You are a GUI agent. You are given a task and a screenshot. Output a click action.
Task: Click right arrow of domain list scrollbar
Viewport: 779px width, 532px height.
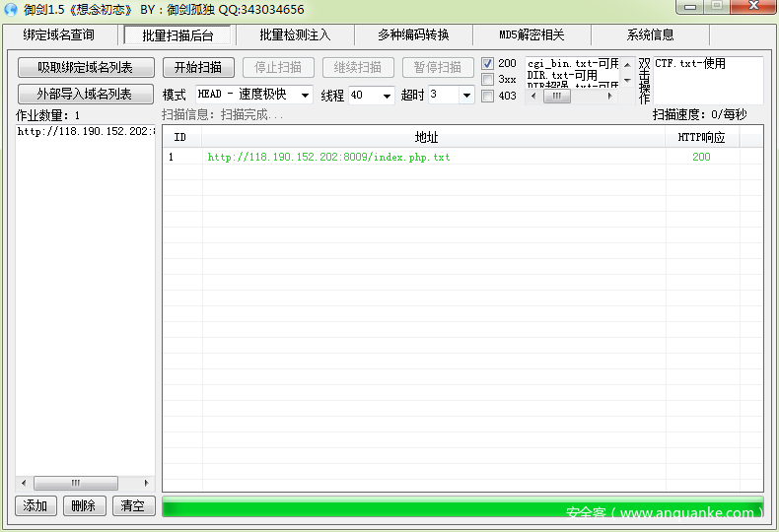point(148,483)
